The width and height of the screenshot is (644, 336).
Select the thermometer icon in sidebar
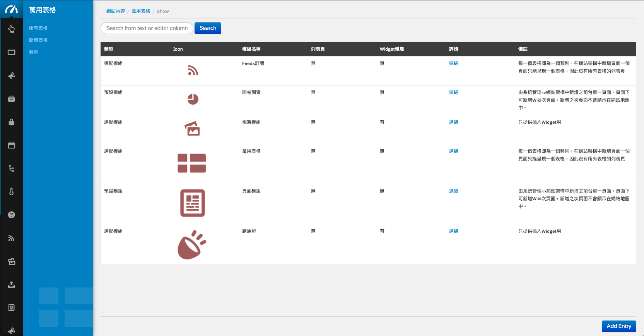[12, 192]
